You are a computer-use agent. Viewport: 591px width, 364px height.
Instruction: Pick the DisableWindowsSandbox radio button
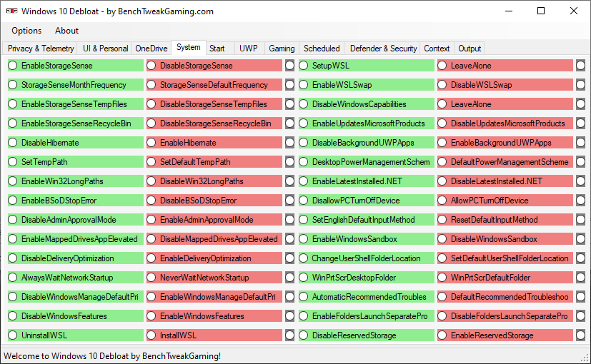click(505, 238)
